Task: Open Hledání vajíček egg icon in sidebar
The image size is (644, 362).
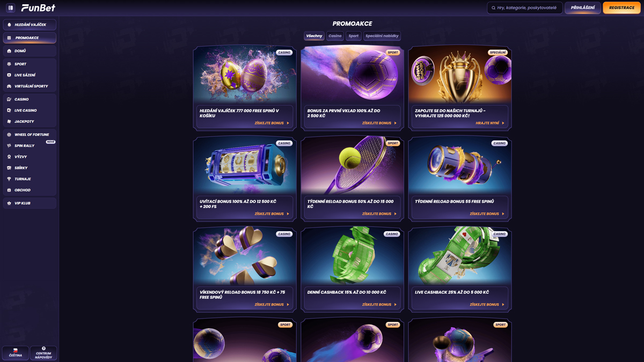Action: [x=9, y=25]
